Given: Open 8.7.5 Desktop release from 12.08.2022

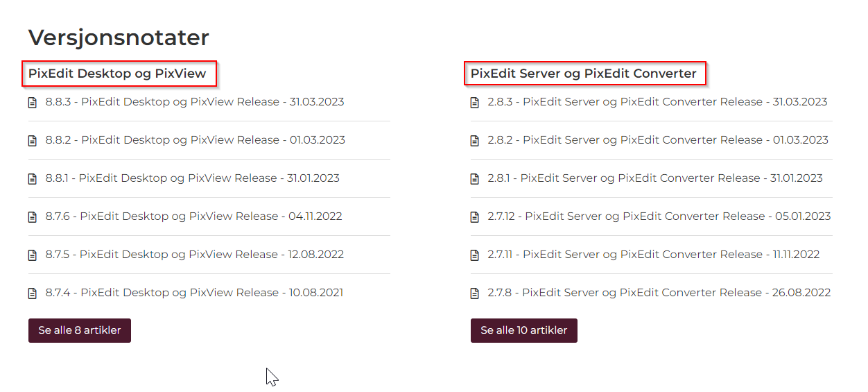Looking at the screenshot, I should coord(195,255).
